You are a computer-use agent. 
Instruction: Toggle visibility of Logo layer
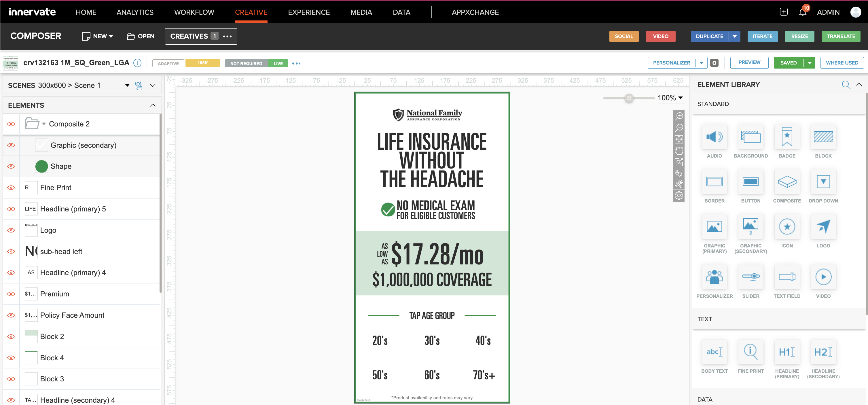11,230
